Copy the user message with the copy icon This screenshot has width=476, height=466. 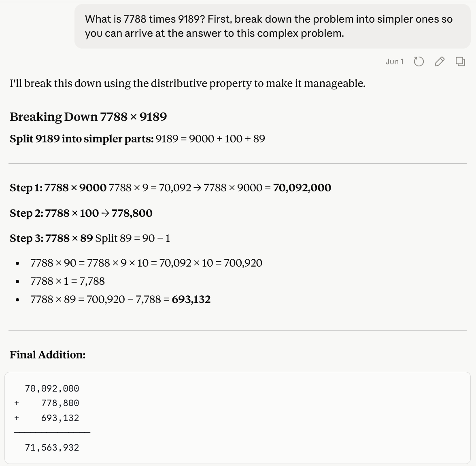[x=460, y=61]
